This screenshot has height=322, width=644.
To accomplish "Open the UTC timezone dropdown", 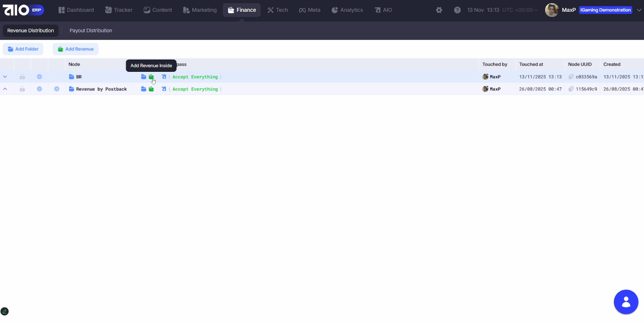I will (x=520, y=10).
